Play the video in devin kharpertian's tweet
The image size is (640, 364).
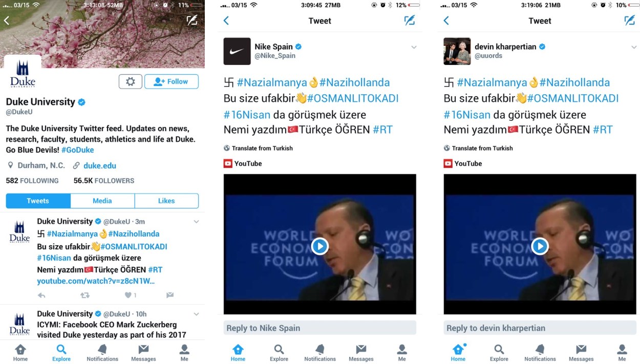tap(540, 246)
